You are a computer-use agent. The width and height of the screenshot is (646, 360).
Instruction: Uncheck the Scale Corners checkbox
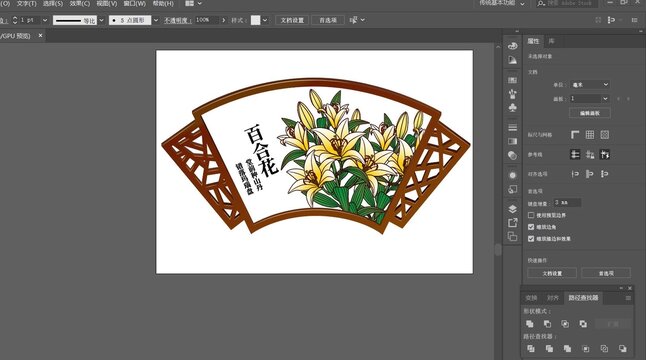click(531, 227)
